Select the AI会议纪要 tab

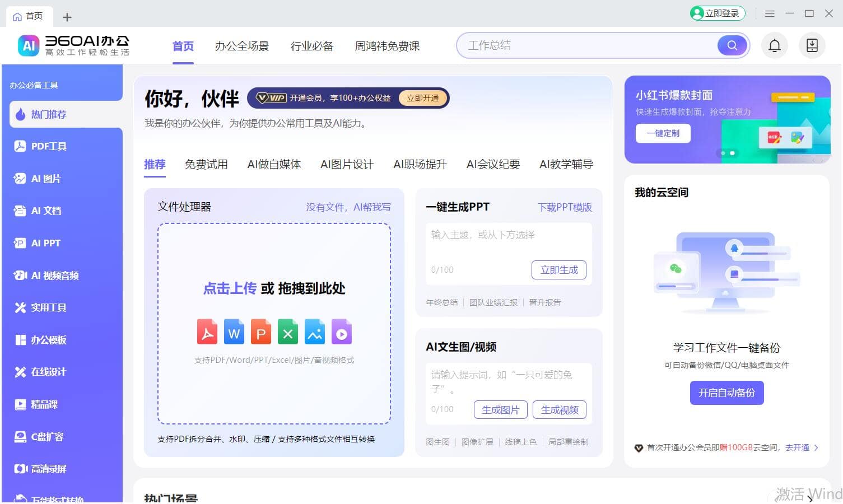click(x=493, y=164)
